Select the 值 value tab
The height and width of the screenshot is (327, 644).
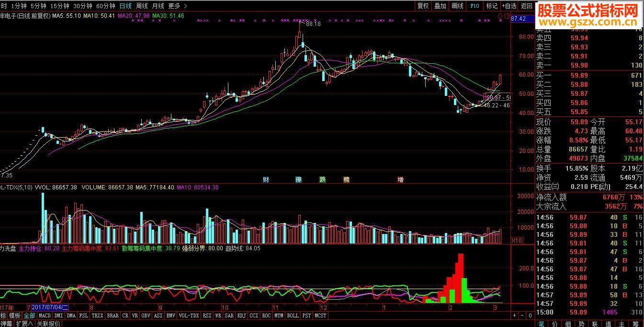pyautogui.click(x=608, y=324)
